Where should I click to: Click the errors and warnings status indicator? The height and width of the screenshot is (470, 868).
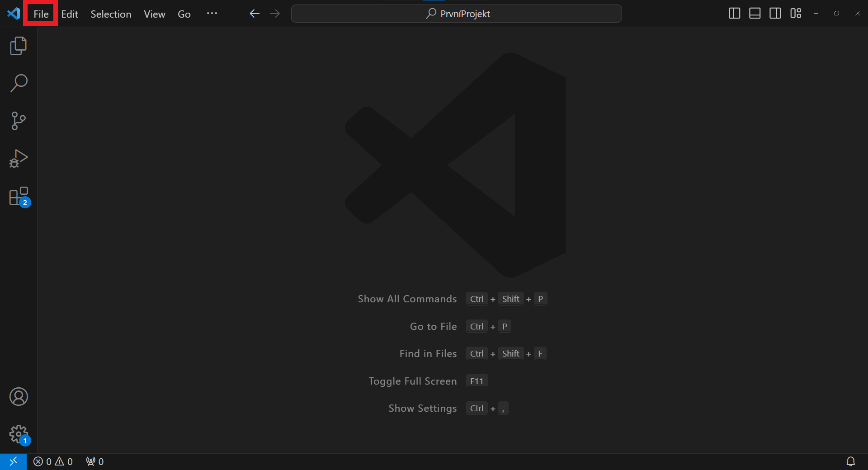click(53, 461)
